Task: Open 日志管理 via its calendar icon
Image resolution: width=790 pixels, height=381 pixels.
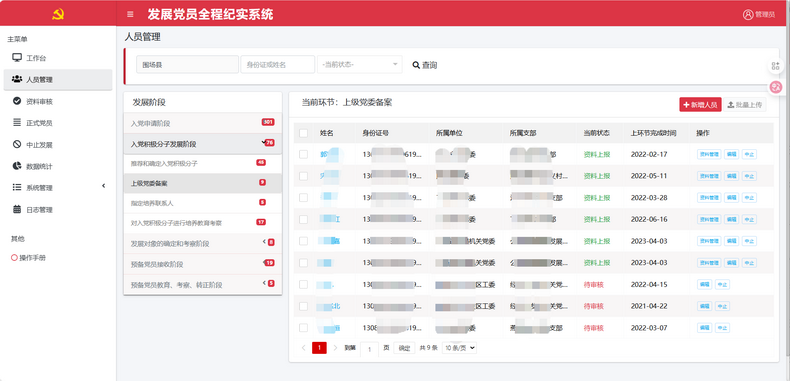Action: pos(17,209)
